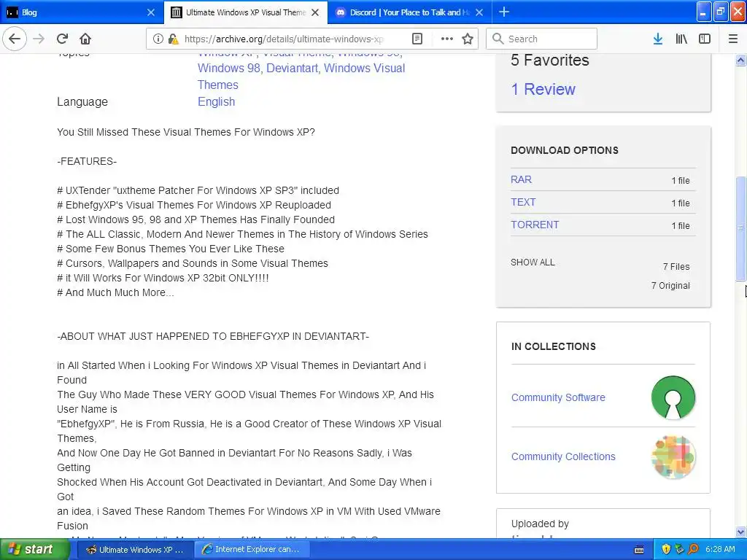Click the scrollbar down arrow
The image size is (747, 560).
[740, 532]
